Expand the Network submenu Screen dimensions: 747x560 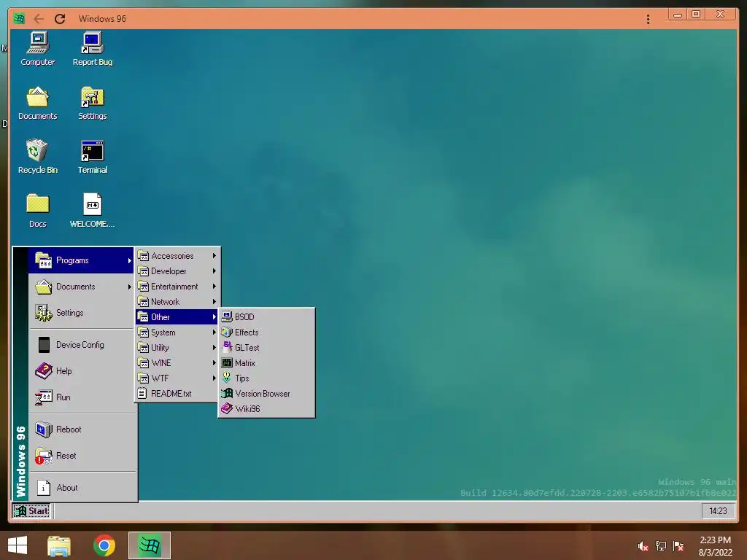click(177, 301)
